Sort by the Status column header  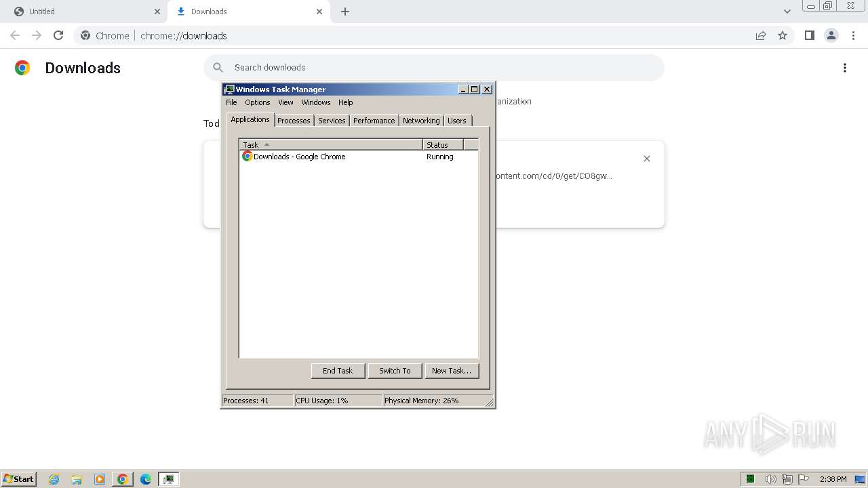[x=443, y=144]
